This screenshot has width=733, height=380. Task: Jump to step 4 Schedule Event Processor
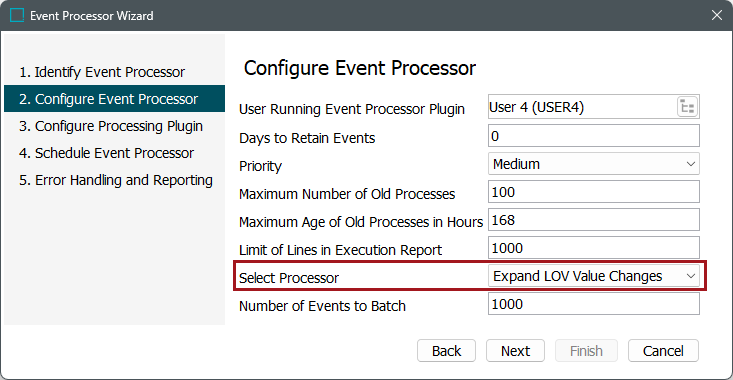pyautogui.click(x=106, y=153)
